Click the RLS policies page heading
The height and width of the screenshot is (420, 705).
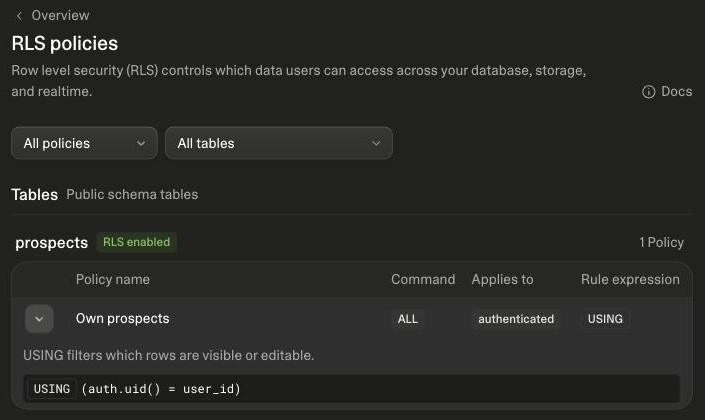tap(65, 44)
